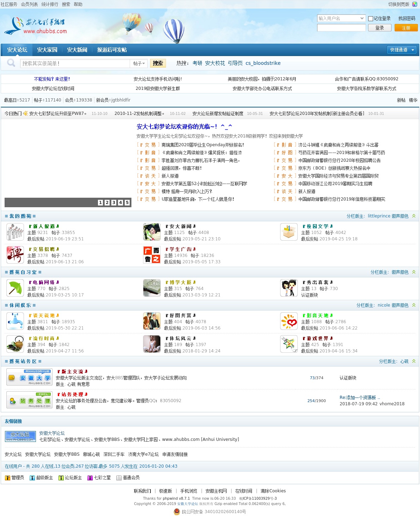
Task: Select slide number 3 in slideshow
Action: click(114, 203)
